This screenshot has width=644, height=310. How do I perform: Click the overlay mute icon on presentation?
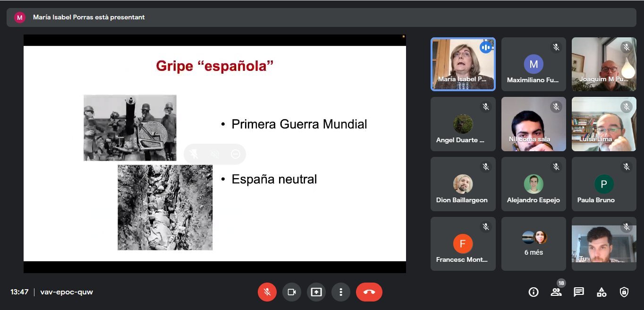pos(215,154)
